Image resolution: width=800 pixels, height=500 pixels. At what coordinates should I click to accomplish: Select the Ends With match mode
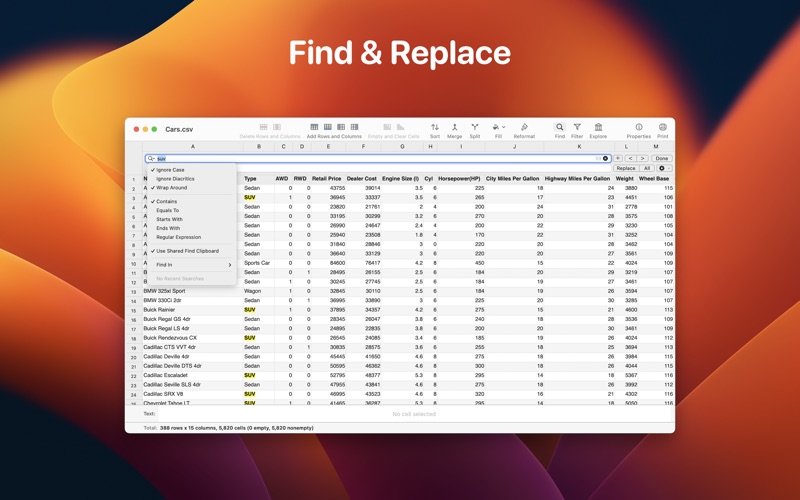pyautogui.click(x=192, y=228)
